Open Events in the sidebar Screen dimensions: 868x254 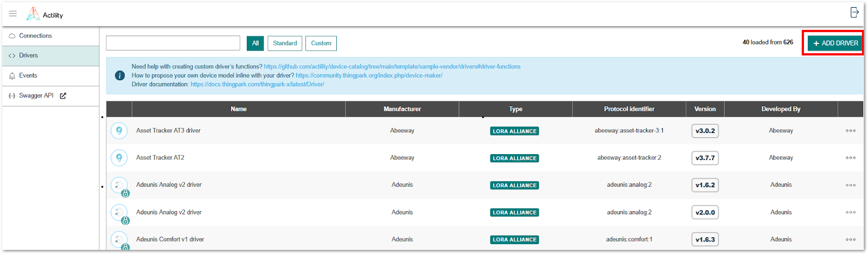point(50,75)
